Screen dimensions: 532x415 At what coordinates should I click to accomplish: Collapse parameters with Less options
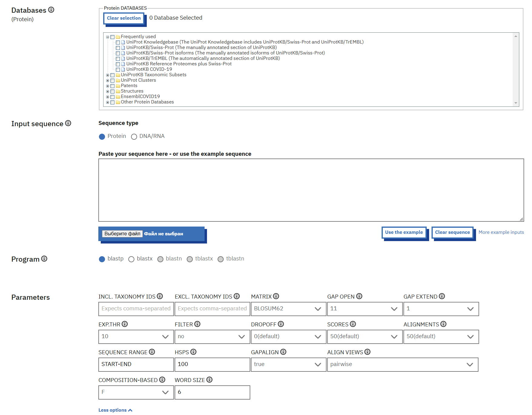click(115, 410)
